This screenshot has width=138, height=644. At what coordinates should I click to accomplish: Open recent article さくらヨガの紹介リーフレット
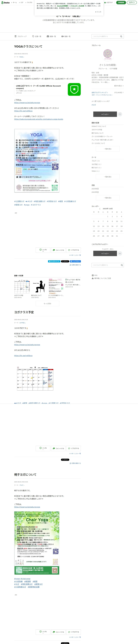pos(102,137)
